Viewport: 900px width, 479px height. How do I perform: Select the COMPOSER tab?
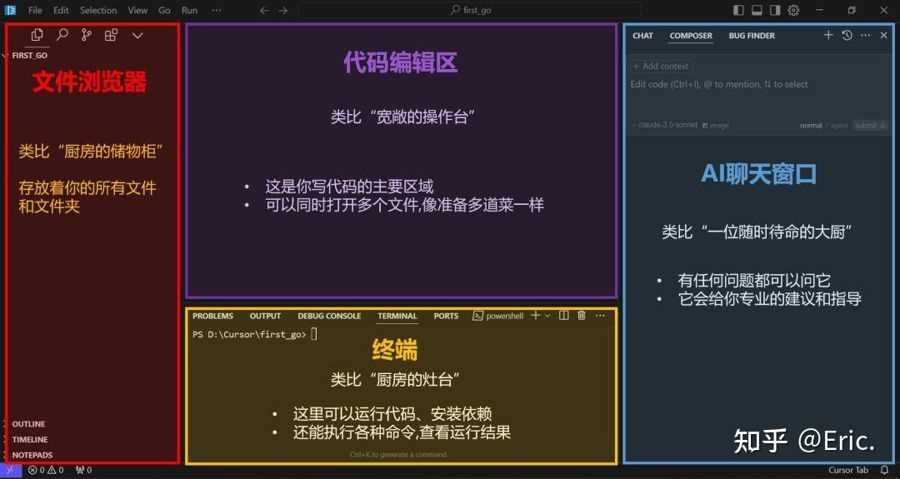pos(691,36)
